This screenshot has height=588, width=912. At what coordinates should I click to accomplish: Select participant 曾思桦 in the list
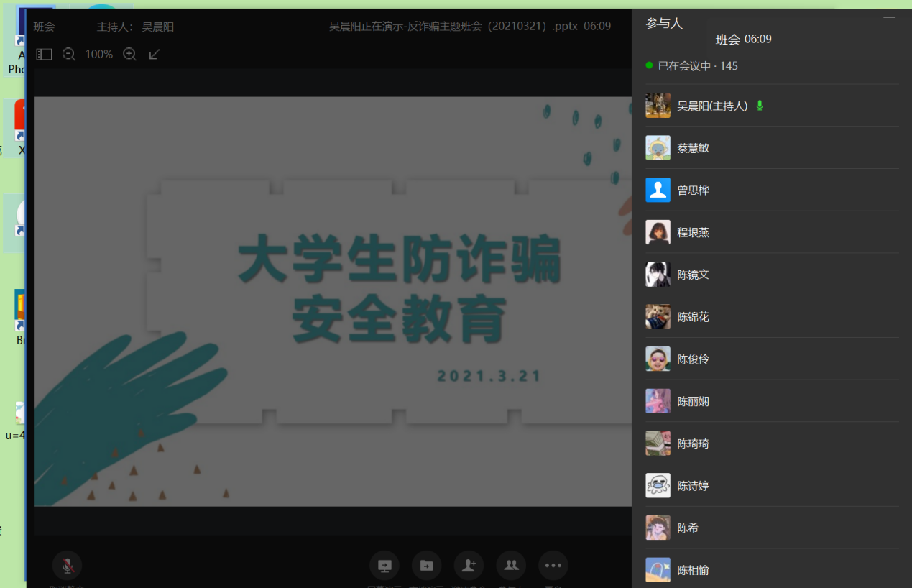(693, 190)
